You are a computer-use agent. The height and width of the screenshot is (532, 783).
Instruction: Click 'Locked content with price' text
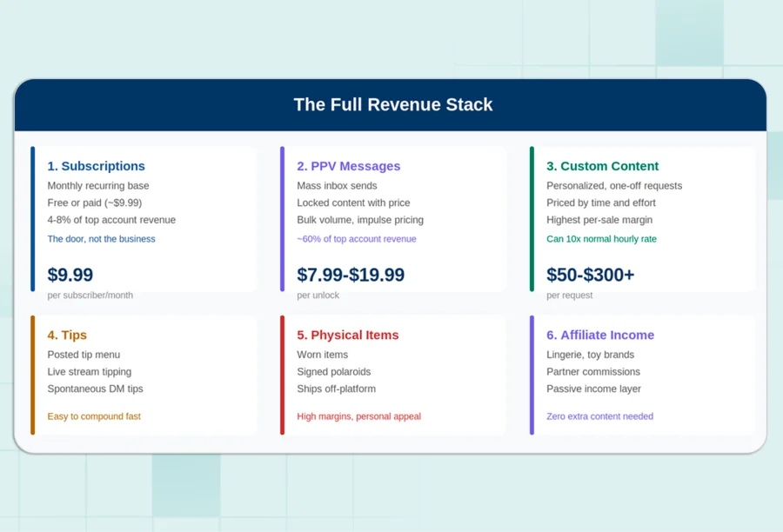353,203
